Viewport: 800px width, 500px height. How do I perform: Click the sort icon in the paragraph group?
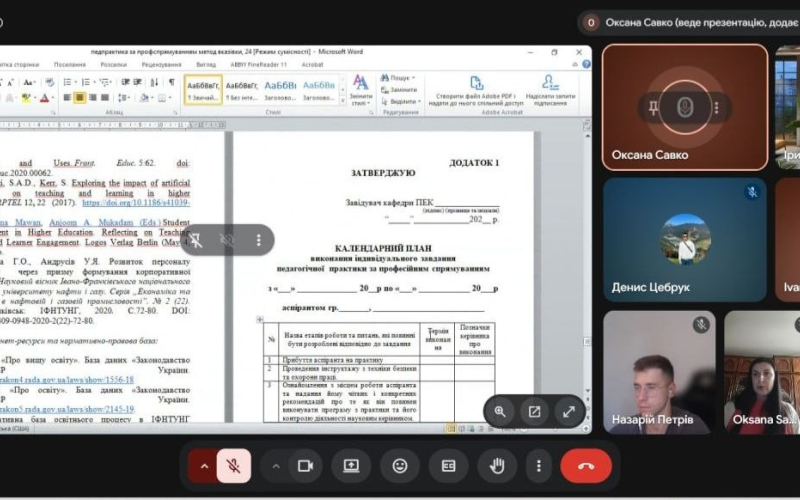click(x=155, y=82)
